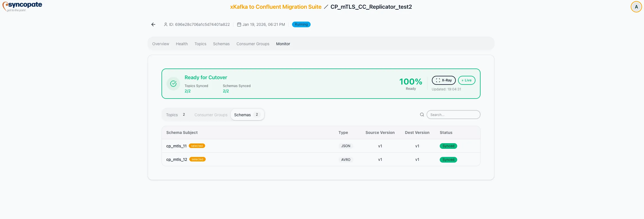
Task: Show the Consumer Groups sub-tab
Action: tap(211, 115)
